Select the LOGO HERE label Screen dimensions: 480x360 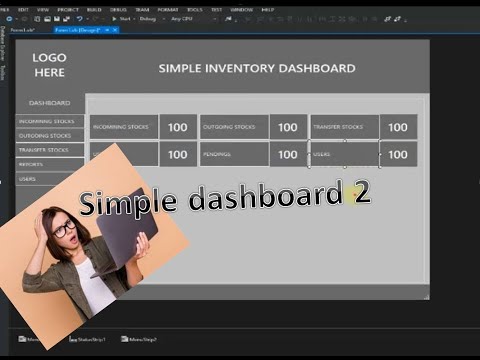[49, 65]
